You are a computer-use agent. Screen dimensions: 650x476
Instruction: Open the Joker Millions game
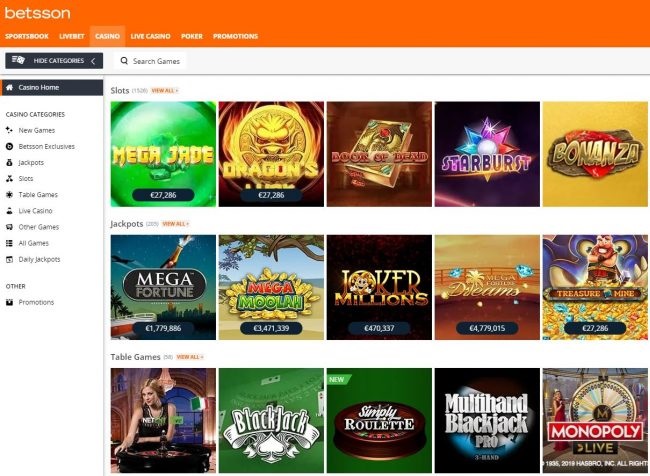379,287
